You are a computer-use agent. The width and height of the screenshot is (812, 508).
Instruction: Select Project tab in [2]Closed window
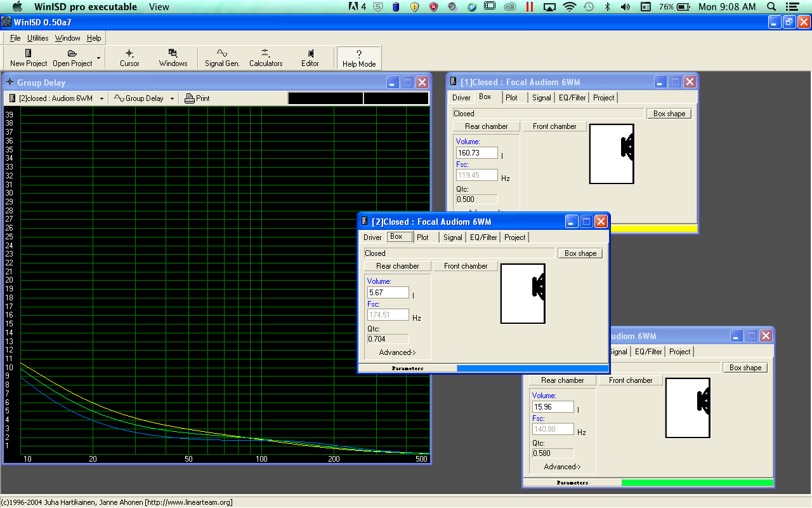click(515, 237)
